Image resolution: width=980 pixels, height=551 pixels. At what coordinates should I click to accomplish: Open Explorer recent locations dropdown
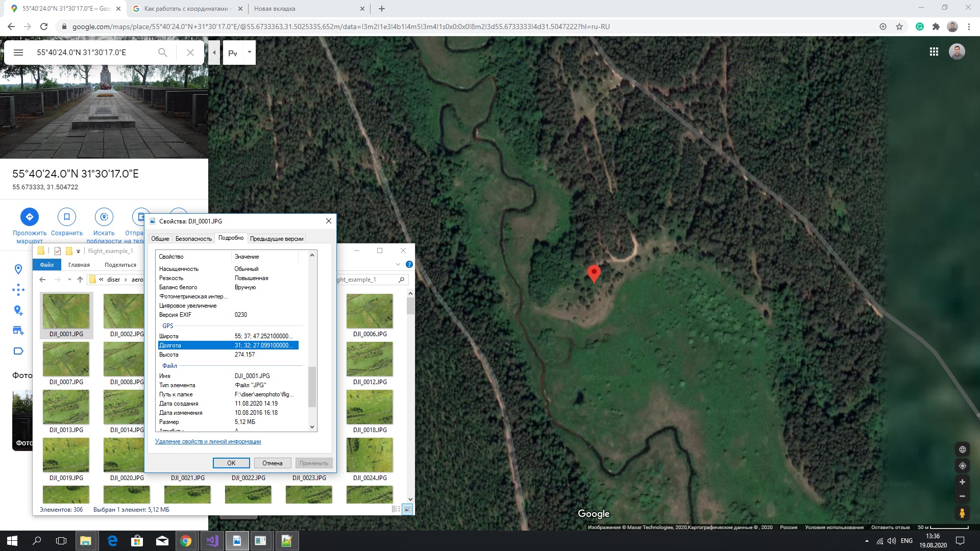pos(69,280)
